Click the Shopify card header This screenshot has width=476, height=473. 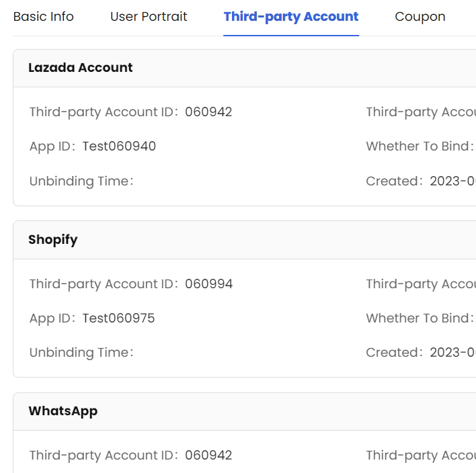click(53, 240)
